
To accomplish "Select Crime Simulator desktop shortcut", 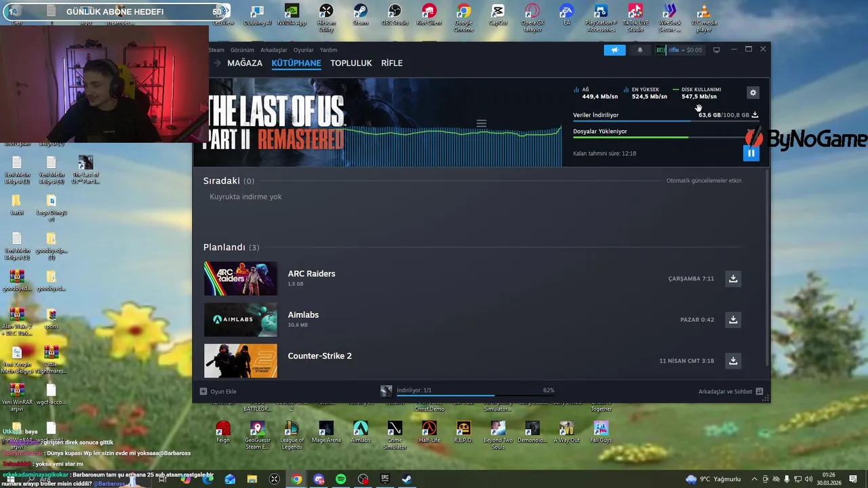I will (395, 434).
